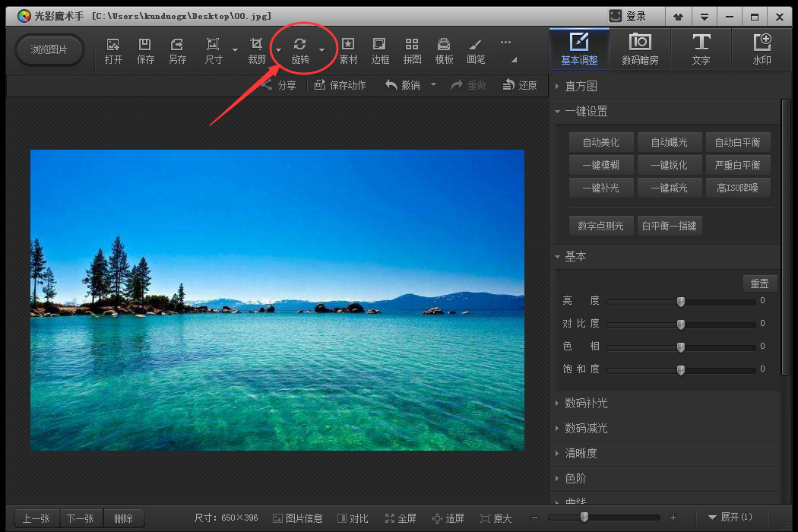This screenshot has height=532, width=798.
Task: Go to next photo with 下一张
Action: [81, 518]
